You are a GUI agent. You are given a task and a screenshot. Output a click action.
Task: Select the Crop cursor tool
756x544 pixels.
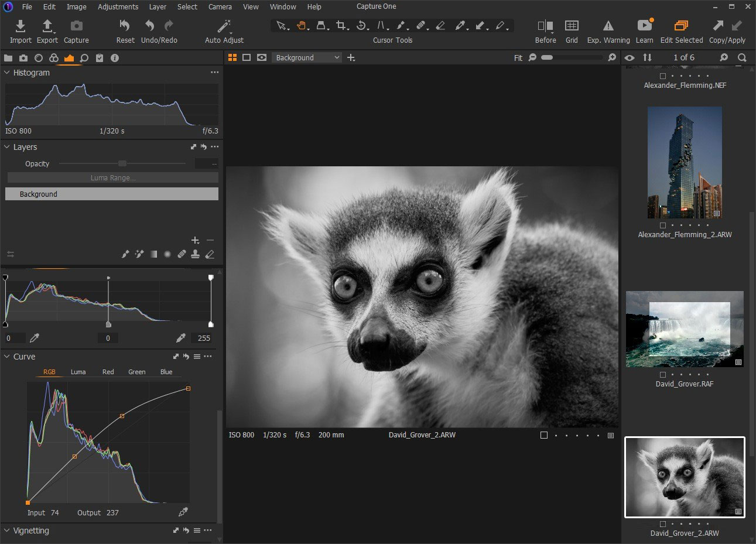click(341, 26)
